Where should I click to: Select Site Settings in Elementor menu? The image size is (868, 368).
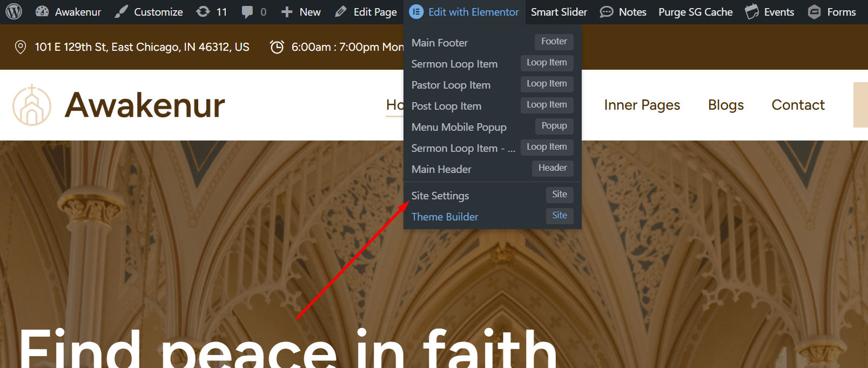click(x=440, y=196)
